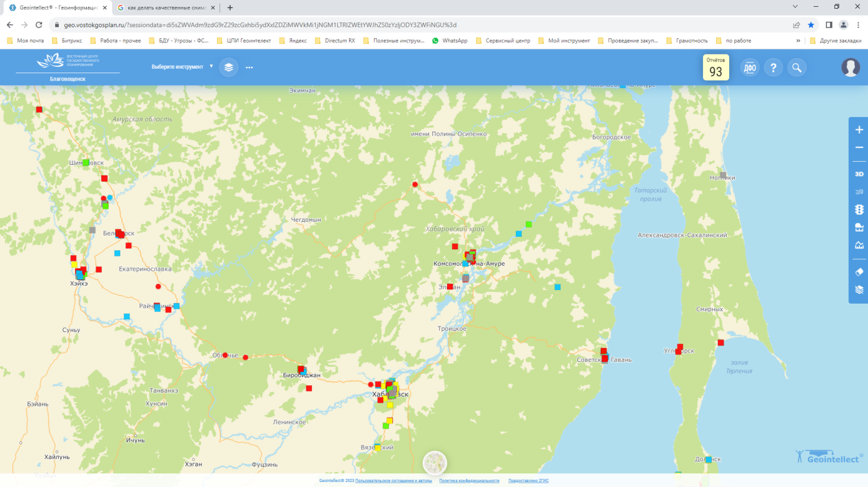The width and height of the screenshot is (868, 487).
Task: Switch to the "как делать качественные" Google tab
Action: click(164, 7)
